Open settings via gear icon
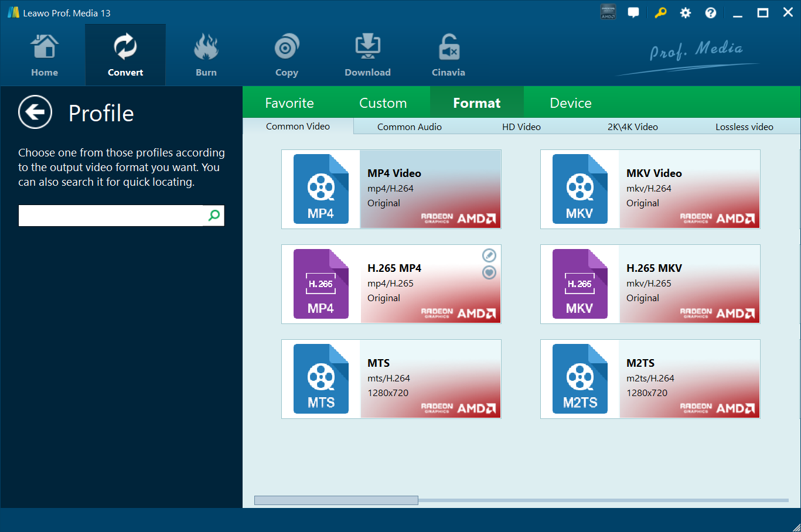This screenshot has height=532, width=801. point(686,13)
